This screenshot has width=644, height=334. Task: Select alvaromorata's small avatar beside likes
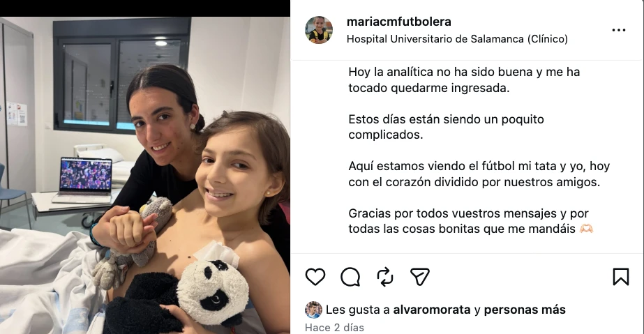(x=313, y=310)
